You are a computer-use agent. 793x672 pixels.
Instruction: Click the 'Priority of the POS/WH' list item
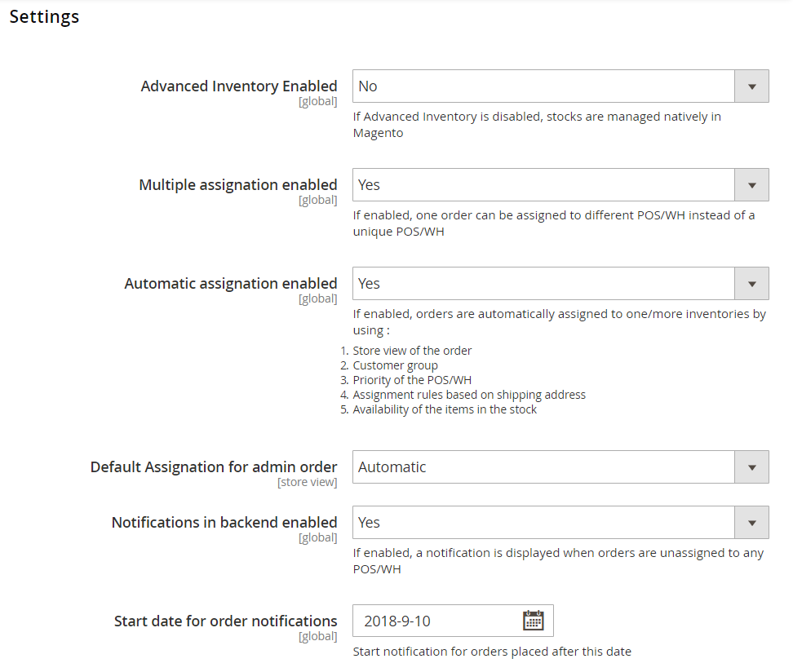(x=412, y=380)
